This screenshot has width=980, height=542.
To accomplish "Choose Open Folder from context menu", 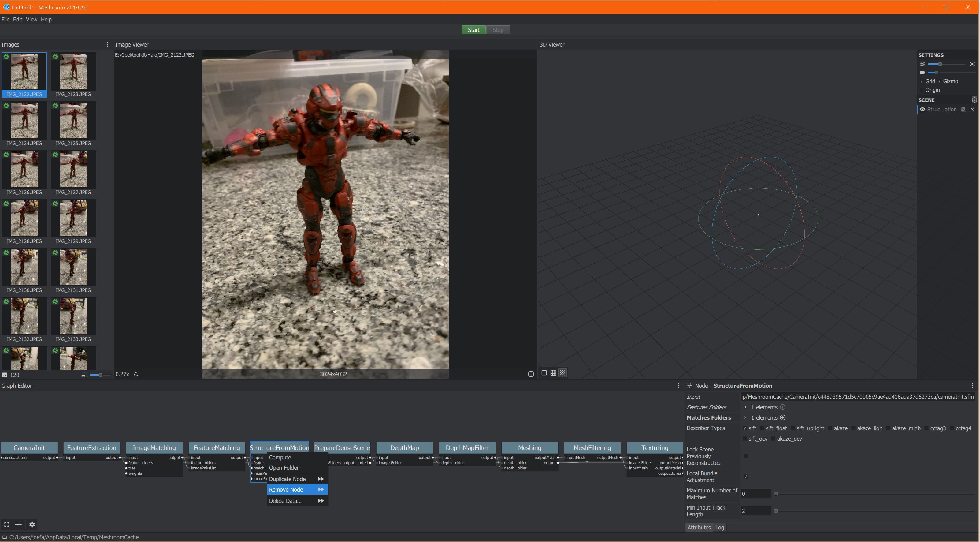I will (297, 468).
